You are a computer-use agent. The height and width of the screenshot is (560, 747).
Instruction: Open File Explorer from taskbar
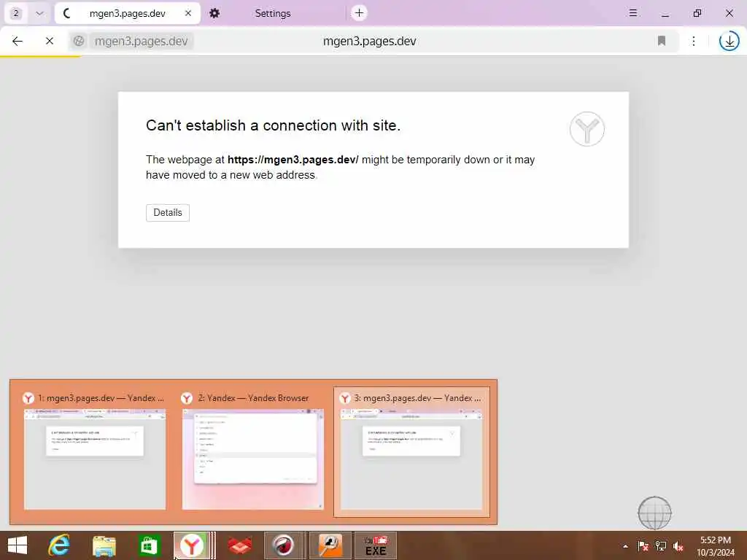coord(104,545)
